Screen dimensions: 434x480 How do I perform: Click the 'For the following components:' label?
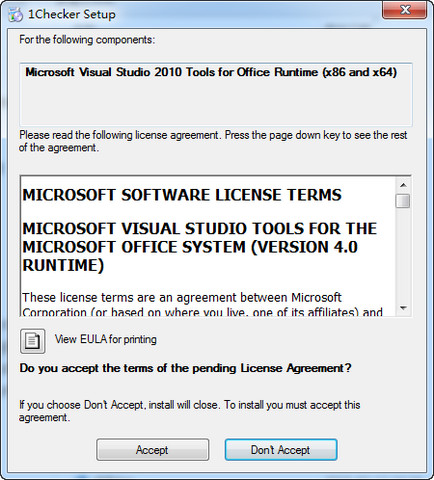point(87,40)
